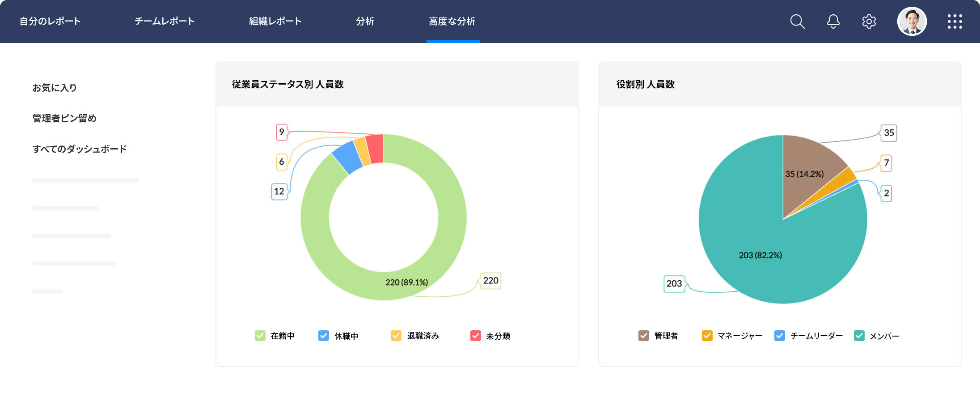Open the apps grid launcher
The height and width of the screenshot is (401, 980).
tap(955, 21)
